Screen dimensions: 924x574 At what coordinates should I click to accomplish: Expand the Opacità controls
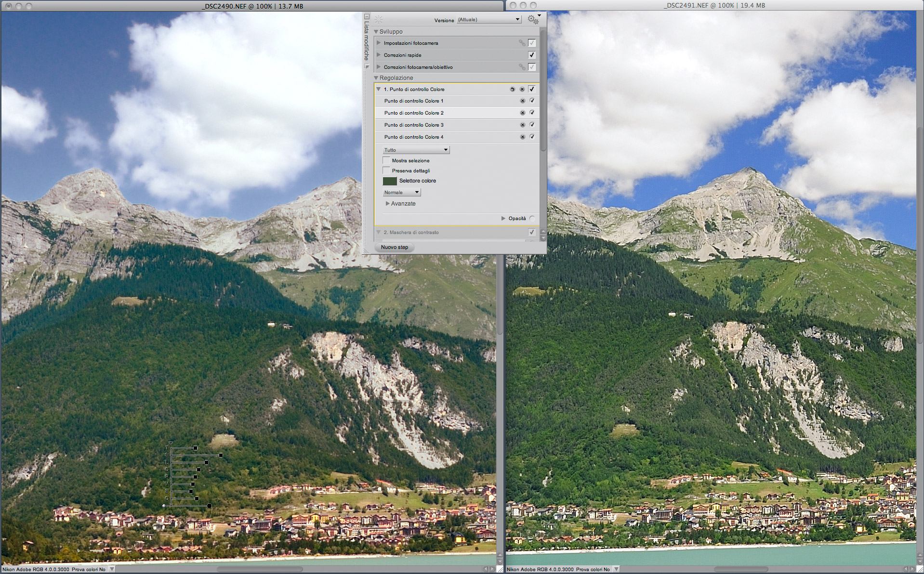(503, 218)
